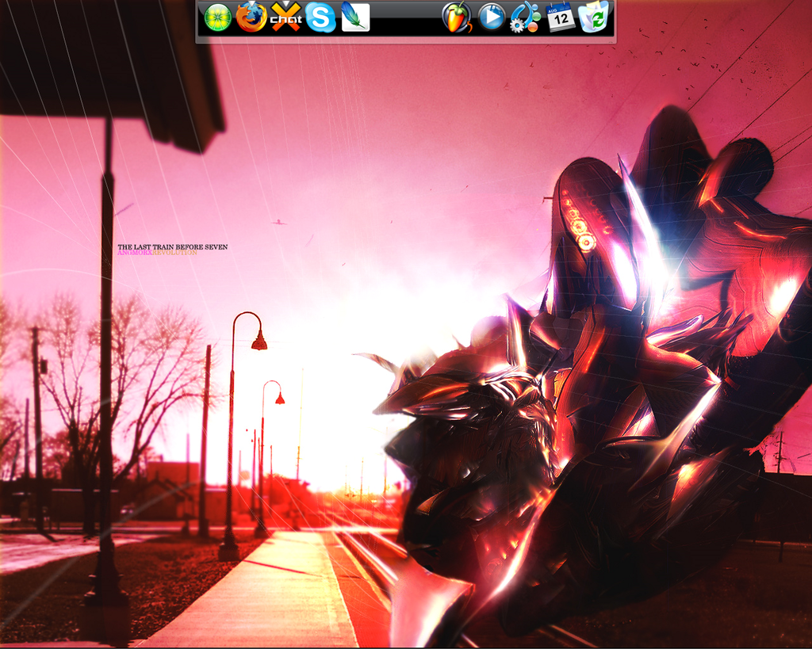Launch Firefox from the dock
The width and height of the screenshot is (812, 649).
pyautogui.click(x=251, y=17)
